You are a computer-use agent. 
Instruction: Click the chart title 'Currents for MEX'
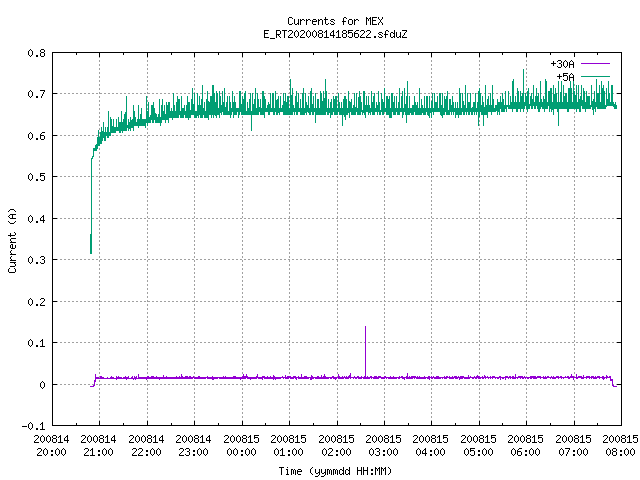pyautogui.click(x=335, y=21)
